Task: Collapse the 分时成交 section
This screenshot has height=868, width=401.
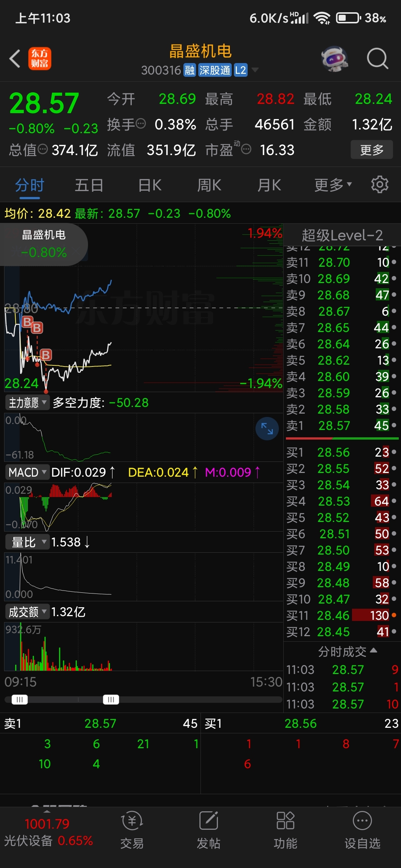Action: [x=348, y=651]
